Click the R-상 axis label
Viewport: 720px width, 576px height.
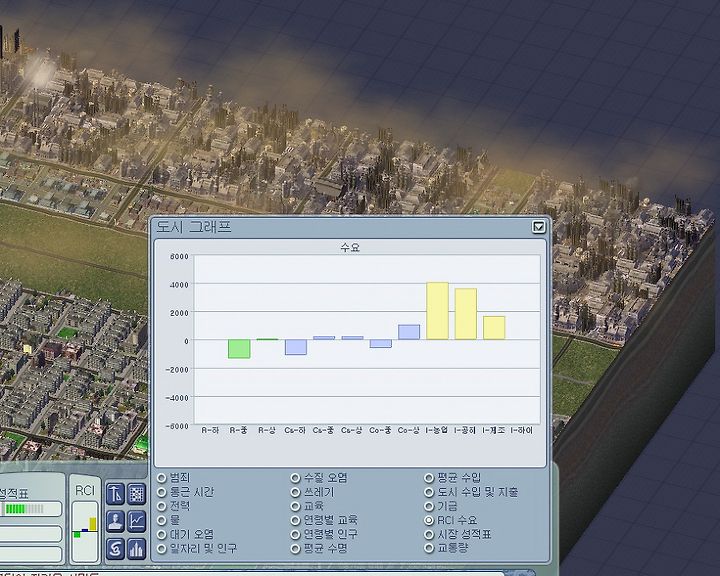[267, 430]
